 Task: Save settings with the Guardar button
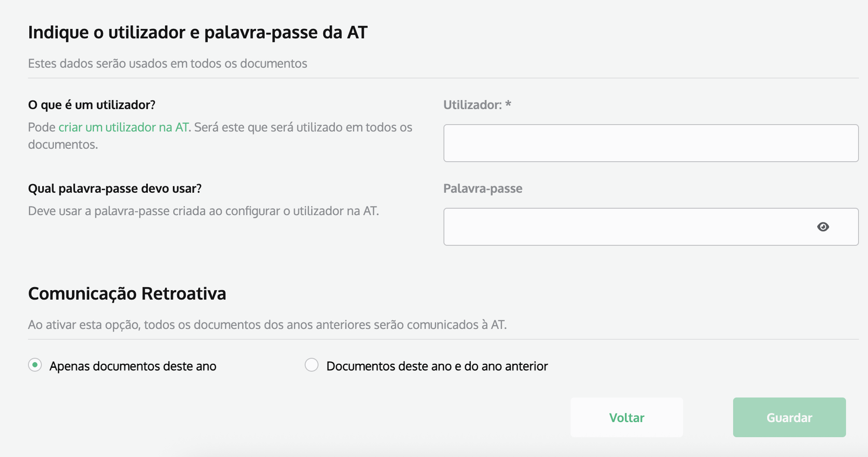(789, 417)
